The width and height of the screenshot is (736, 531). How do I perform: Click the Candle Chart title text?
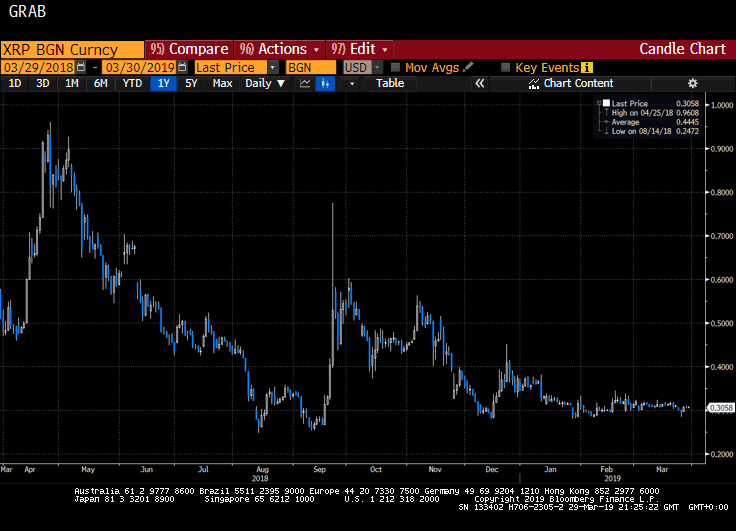click(682, 49)
